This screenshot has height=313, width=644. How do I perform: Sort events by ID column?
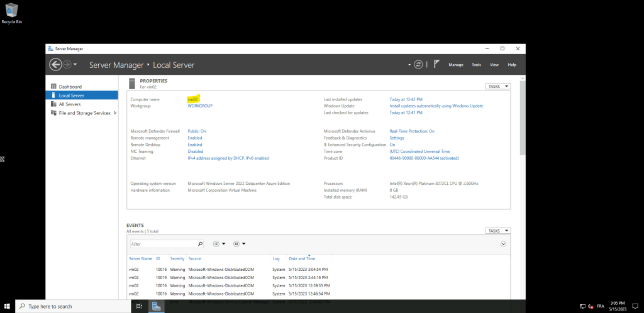pos(158,259)
